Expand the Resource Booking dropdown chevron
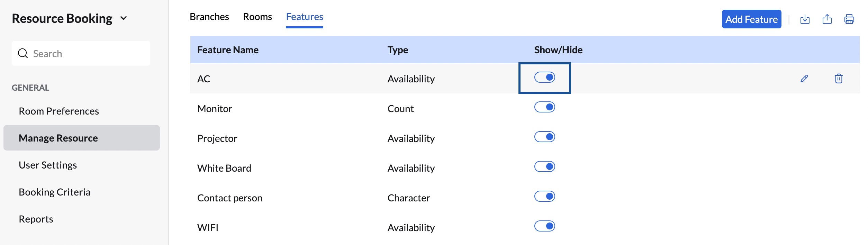This screenshot has height=245, width=868. pyautogui.click(x=124, y=18)
